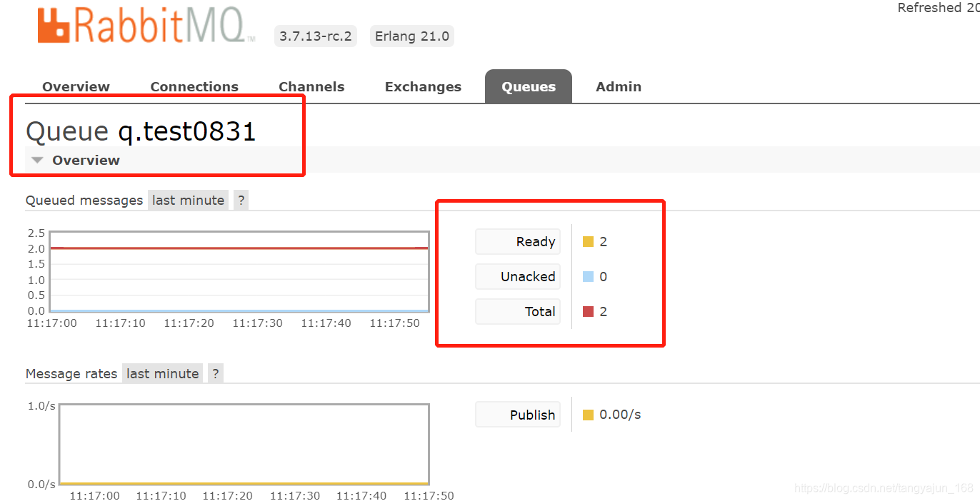
Task: Select the Erlang 21.0 version label
Action: 412,36
